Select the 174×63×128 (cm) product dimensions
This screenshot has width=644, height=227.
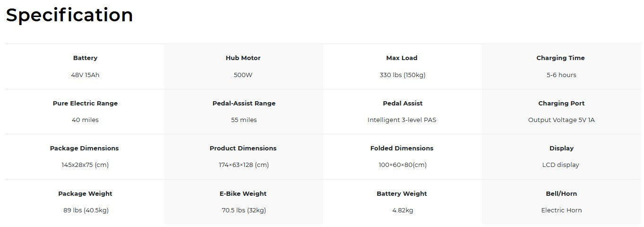(x=244, y=165)
